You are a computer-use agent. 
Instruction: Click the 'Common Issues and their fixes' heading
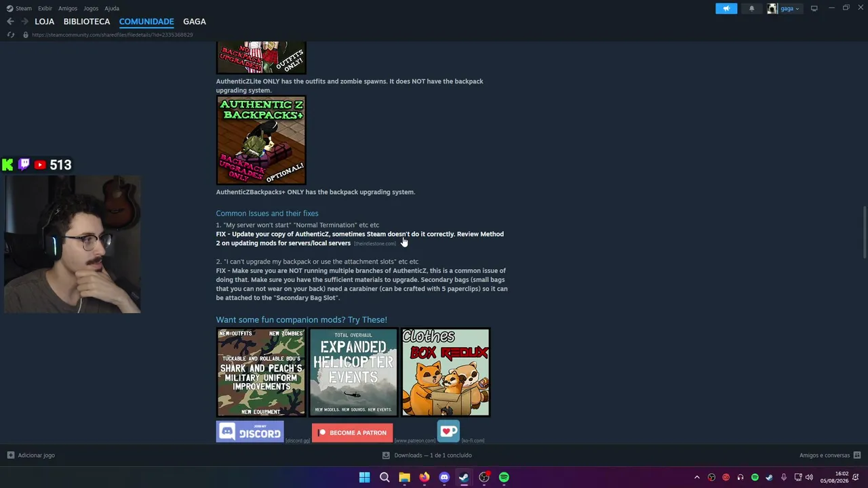(x=267, y=213)
